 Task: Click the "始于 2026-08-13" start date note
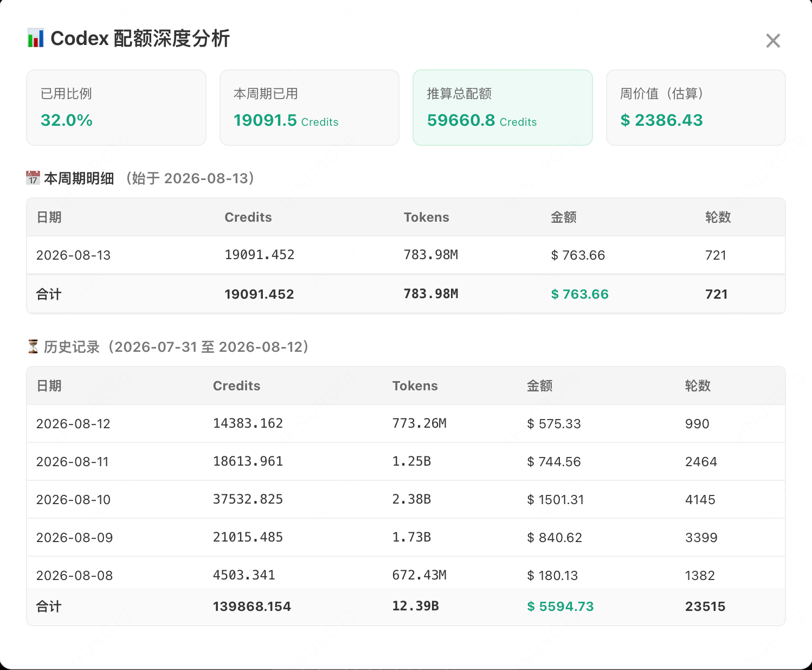click(x=190, y=178)
